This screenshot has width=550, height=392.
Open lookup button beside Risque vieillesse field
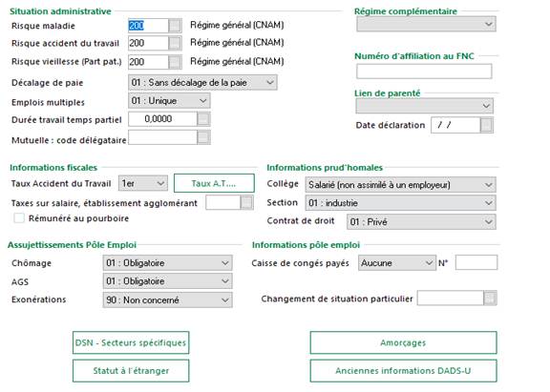175,62
